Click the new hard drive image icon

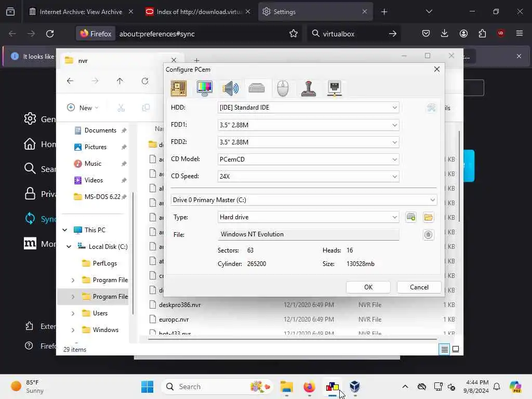[x=411, y=217]
